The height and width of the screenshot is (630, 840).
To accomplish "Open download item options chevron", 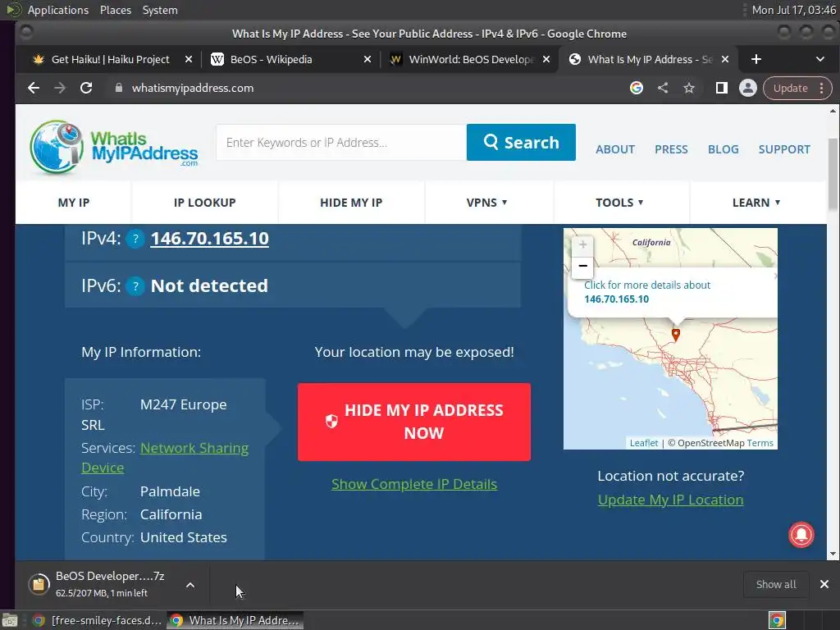I will (190, 585).
